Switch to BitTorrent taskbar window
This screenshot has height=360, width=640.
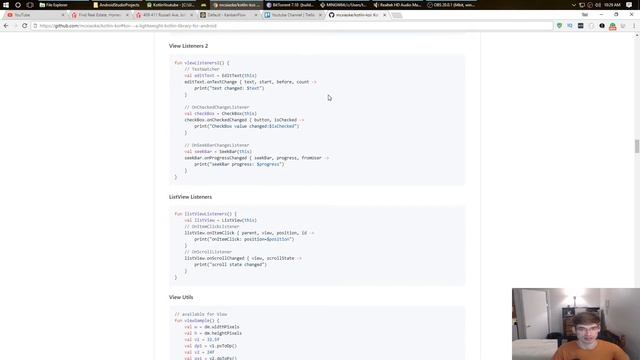(290, 5)
